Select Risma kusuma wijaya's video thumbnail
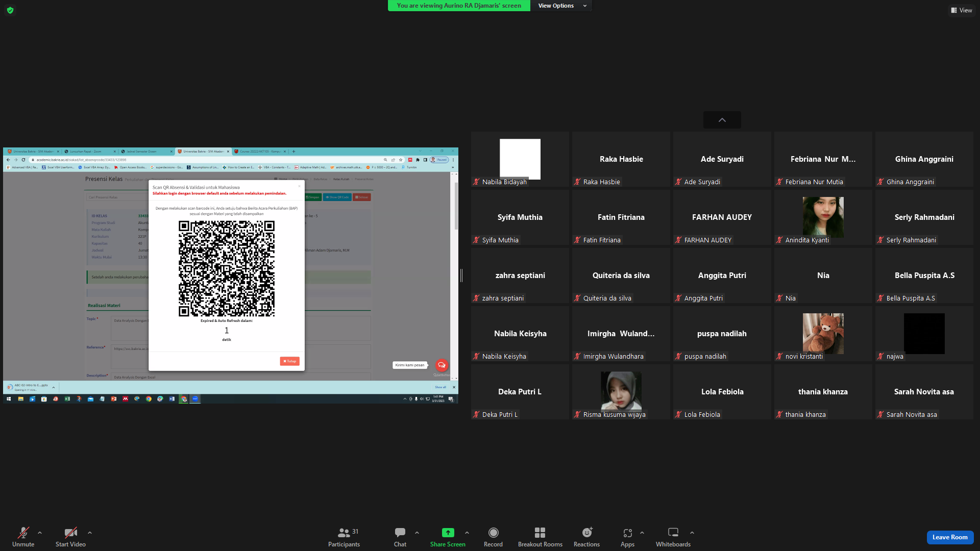This screenshot has width=980, height=551. tap(621, 391)
